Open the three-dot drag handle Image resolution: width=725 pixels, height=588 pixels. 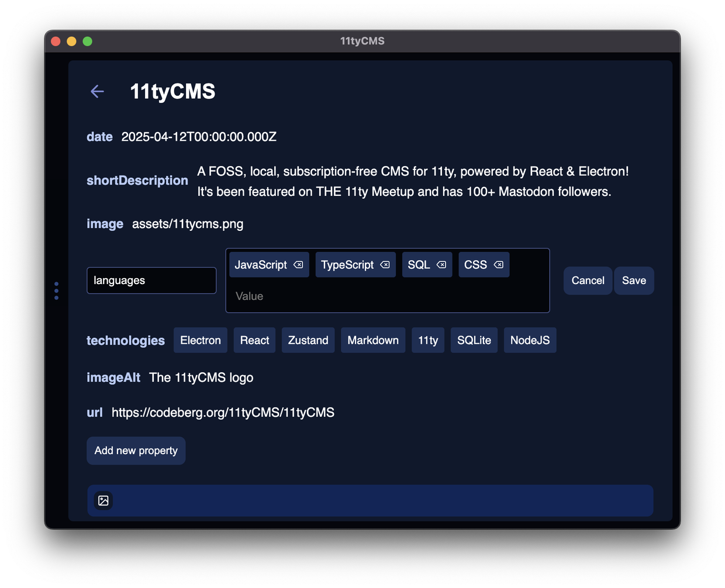pos(56,290)
